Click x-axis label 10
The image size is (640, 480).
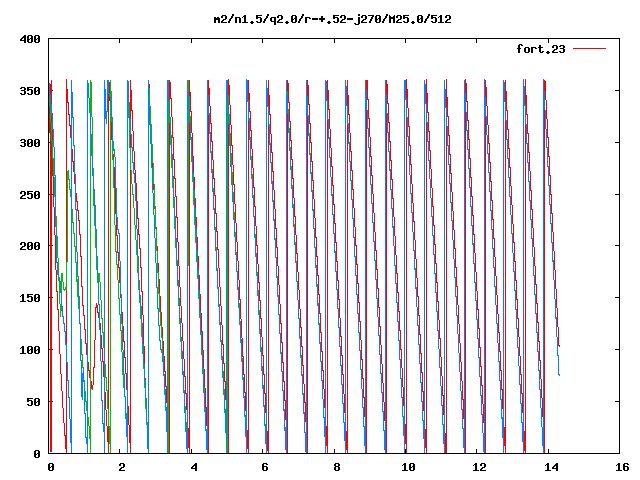tap(408, 467)
